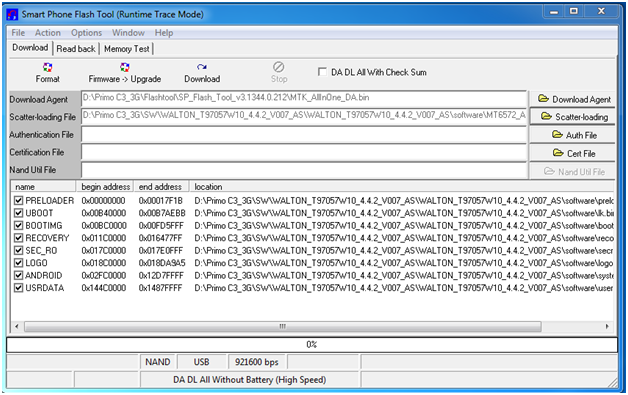Image resolution: width=628 pixels, height=395 pixels.
Task: Select the ANDROID row name
Action: point(44,275)
